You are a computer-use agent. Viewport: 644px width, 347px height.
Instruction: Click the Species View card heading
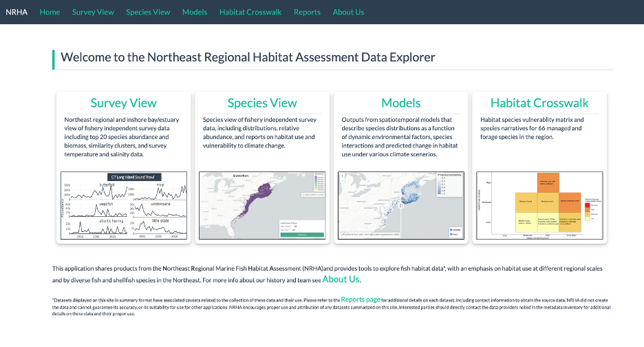click(x=262, y=103)
